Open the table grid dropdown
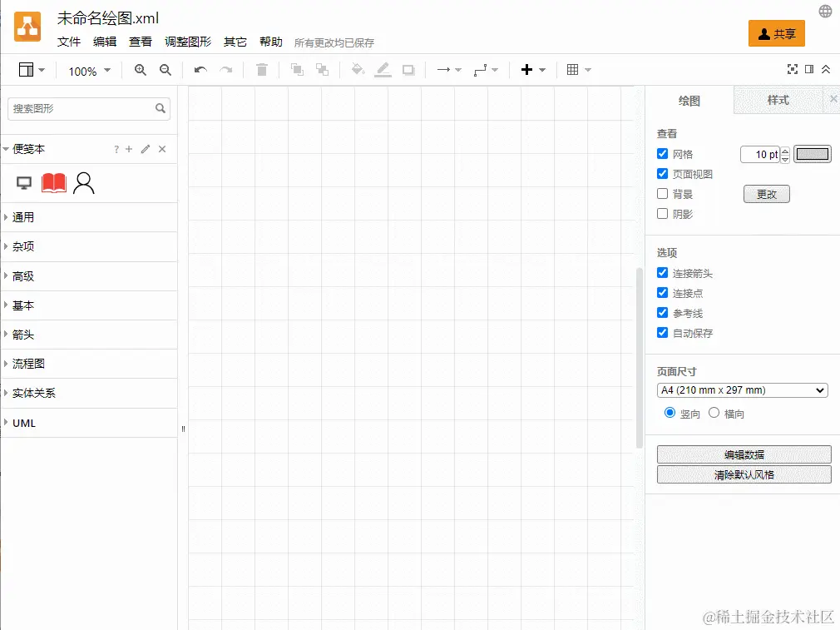 pyautogui.click(x=579, y=70)
